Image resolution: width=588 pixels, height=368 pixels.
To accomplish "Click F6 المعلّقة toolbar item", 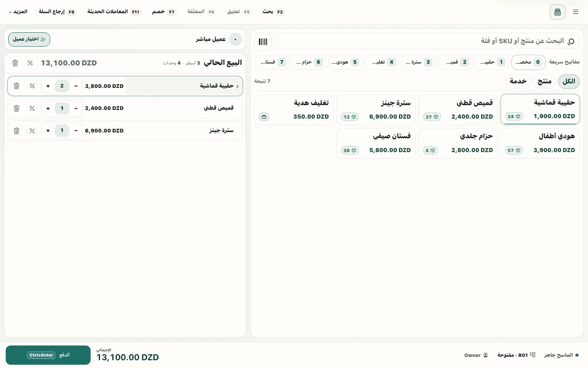I will point(201,11).
